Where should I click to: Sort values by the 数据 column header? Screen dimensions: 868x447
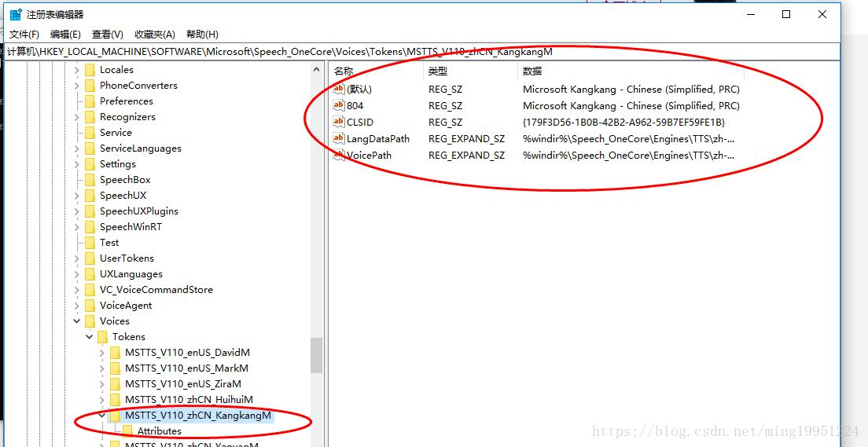click(631, 71)
